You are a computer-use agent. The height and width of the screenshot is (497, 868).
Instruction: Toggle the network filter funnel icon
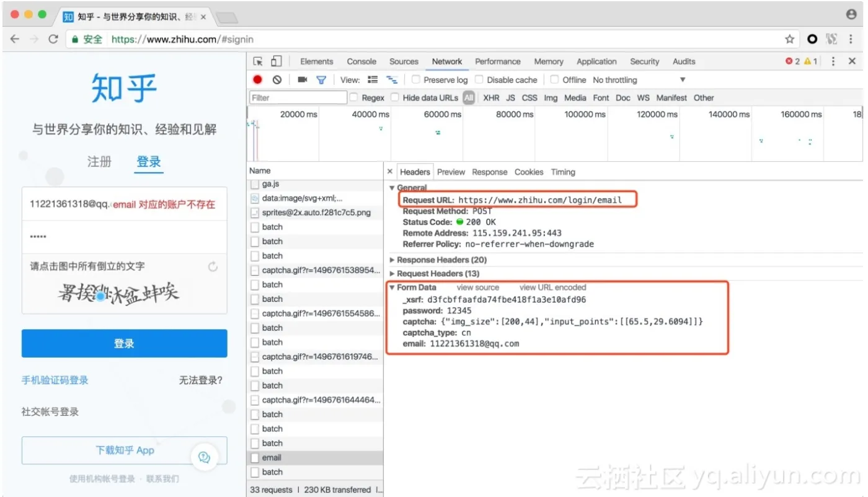tap(321, 79)
